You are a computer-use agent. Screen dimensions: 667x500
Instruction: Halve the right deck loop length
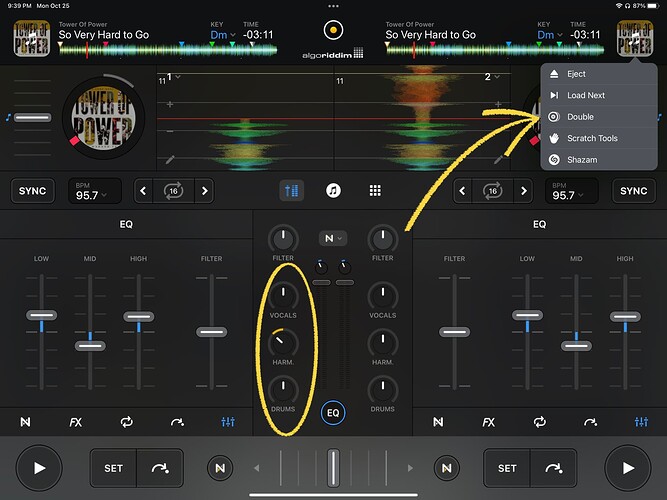pyautogui.click(x=462, y=191)
